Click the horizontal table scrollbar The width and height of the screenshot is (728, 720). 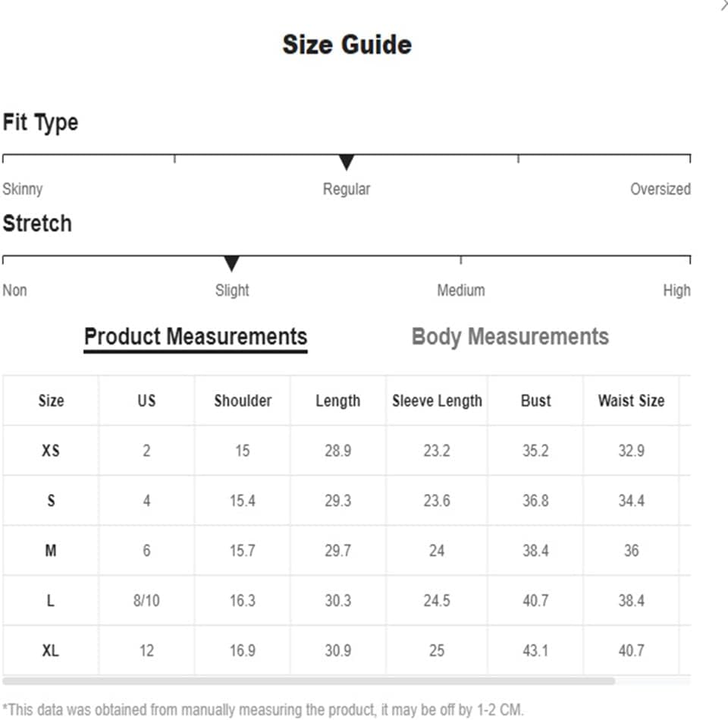click(x=309, y=681)
